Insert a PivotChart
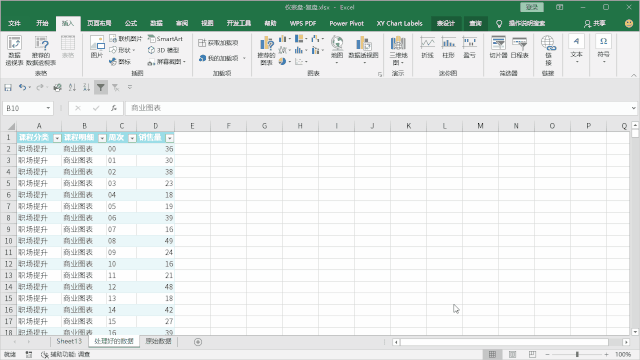This screenshot has height=360, width=640. [x=363, y=49]
